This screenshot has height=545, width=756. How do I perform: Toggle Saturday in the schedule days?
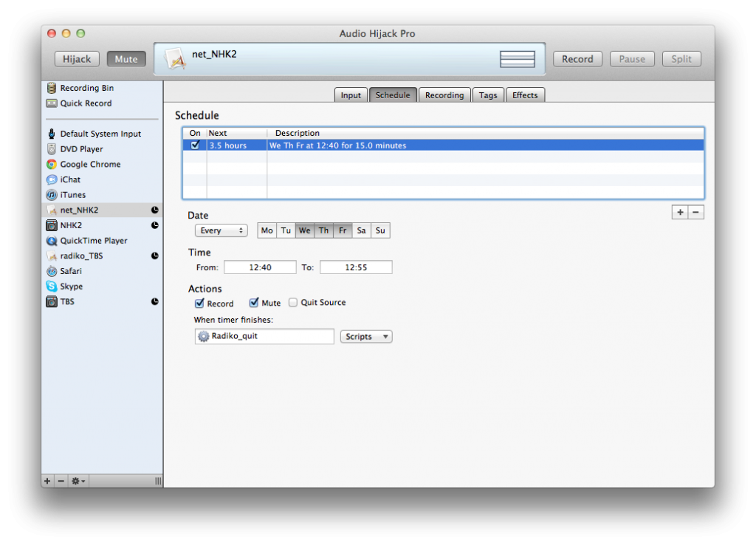(x=361, y=230)
